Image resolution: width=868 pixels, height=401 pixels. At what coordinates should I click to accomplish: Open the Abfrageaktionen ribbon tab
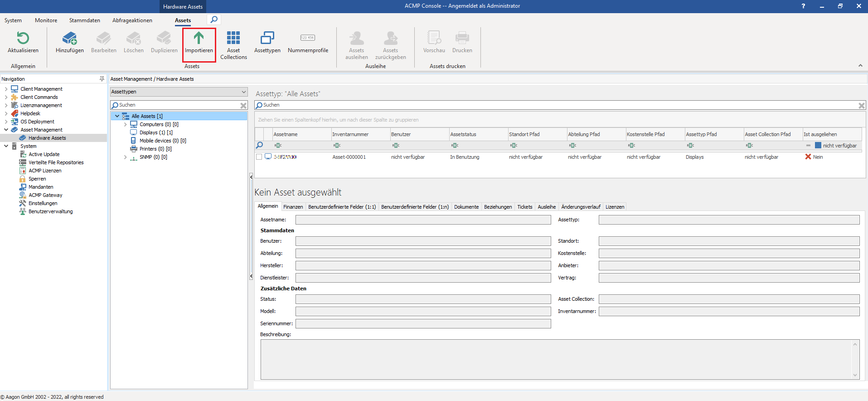[x=132, y=20]
